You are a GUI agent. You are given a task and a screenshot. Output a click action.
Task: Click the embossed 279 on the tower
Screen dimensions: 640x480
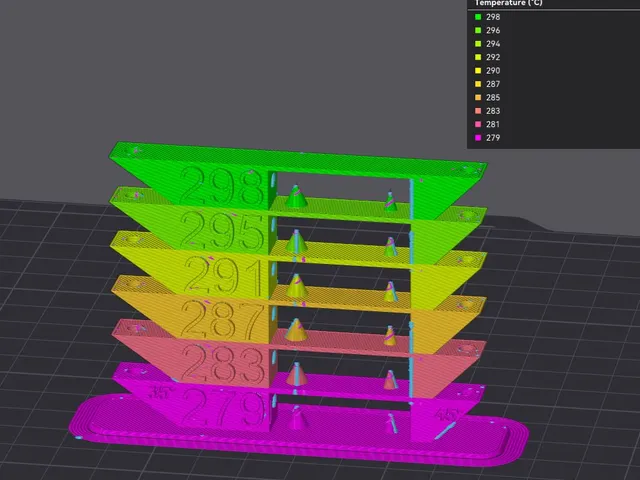(x=224, y=407)
